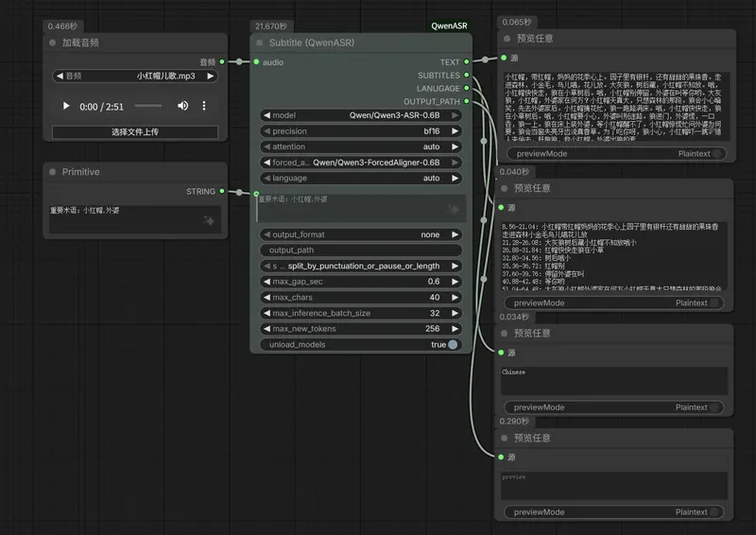Viewport: 756px width, 535px height.
Task: Click the 选择文件上传 upload button
Action: pyautogui.click(x=135, y=132)
